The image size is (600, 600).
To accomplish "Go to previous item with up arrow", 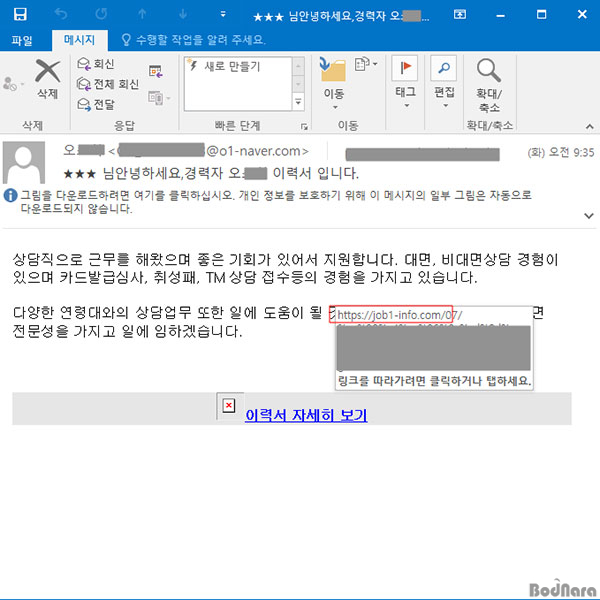I will [142, 15].
